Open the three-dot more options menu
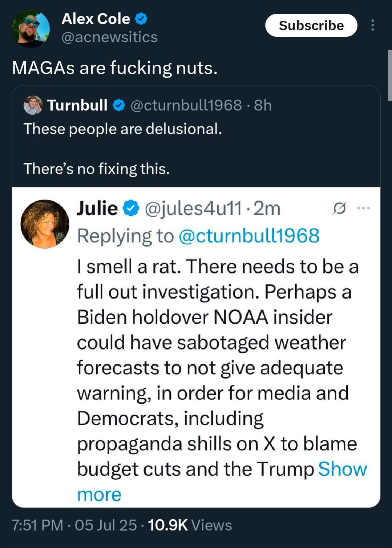 (x=372, y=25)
